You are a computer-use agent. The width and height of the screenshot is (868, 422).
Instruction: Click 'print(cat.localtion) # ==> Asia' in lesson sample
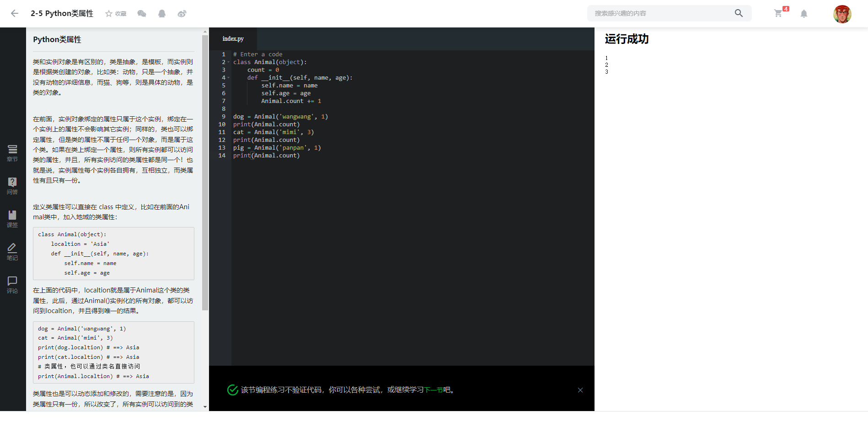89,357
